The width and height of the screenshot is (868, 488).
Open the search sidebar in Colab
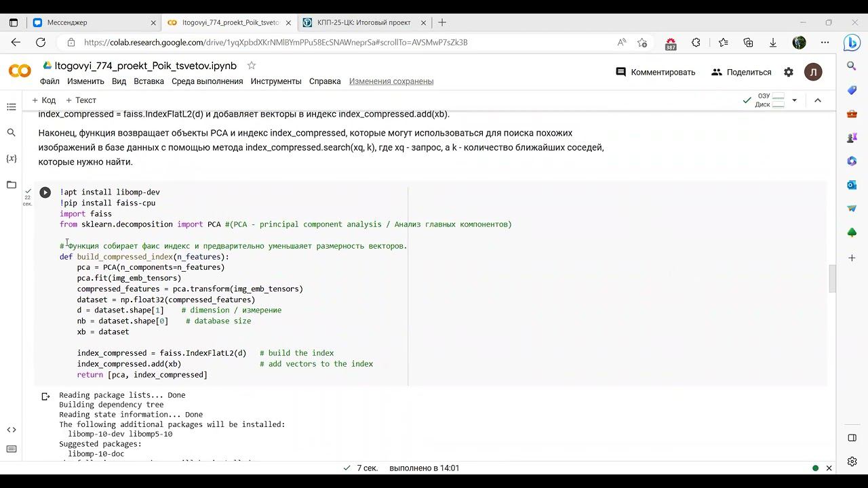tap(11, 133)
